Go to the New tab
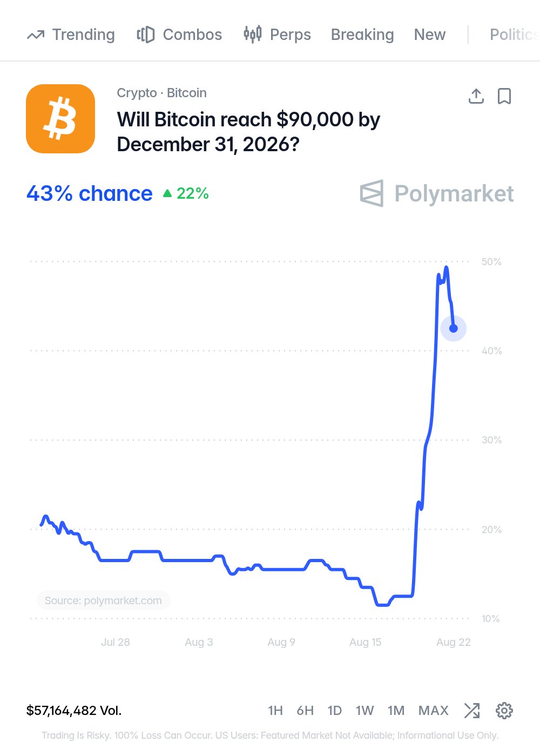This screenshot has width=540, height=756. [x=430, y=35]
